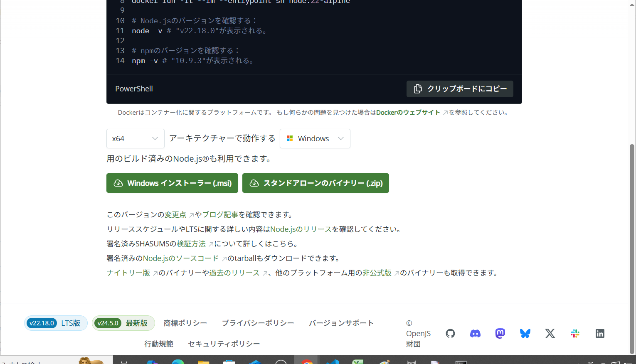Open プライバシーポリシー in footer
The height and width of the screenshot is (364, 636).
coord(258,323)
